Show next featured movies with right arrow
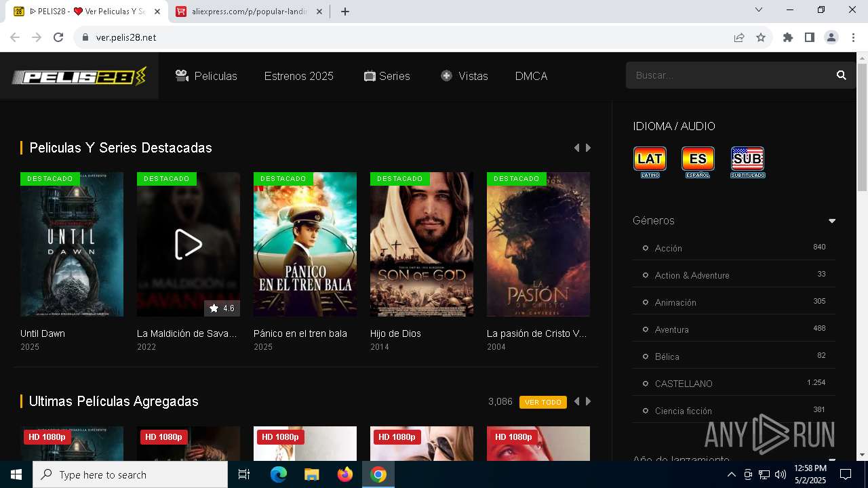The height and width of the screenshot is (488, 868). [588, 148]
